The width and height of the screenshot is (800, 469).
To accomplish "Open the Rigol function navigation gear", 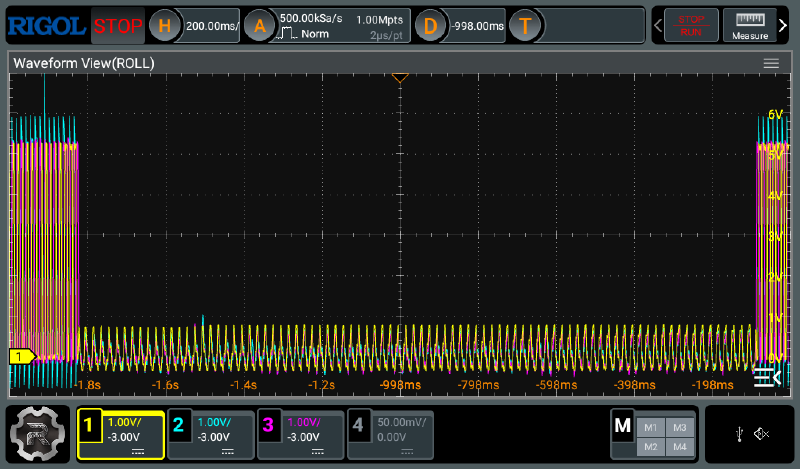I will (38, 434).
